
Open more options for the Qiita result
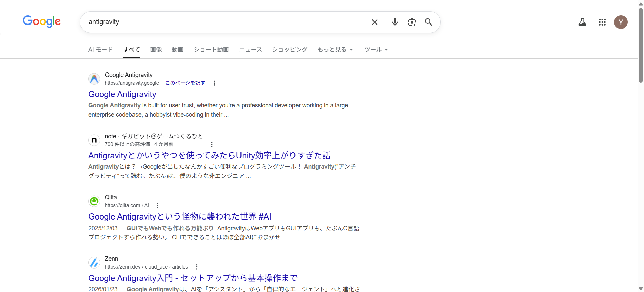coord(157,205)
